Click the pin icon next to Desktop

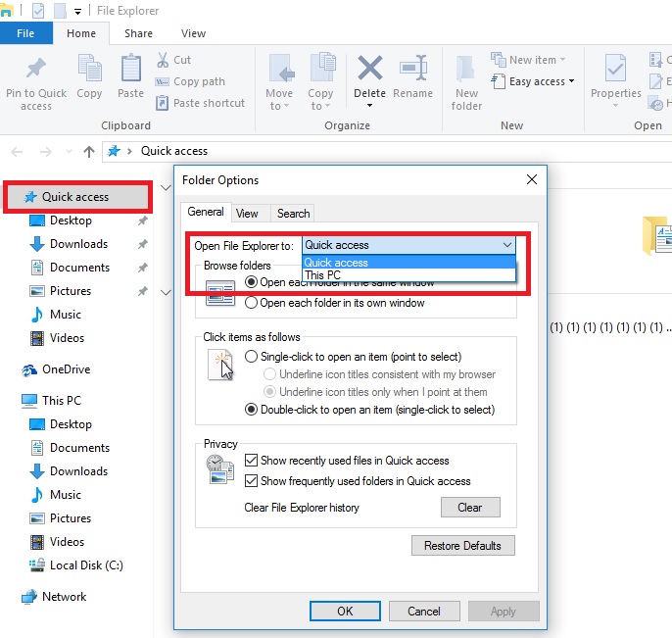[142, 221]
